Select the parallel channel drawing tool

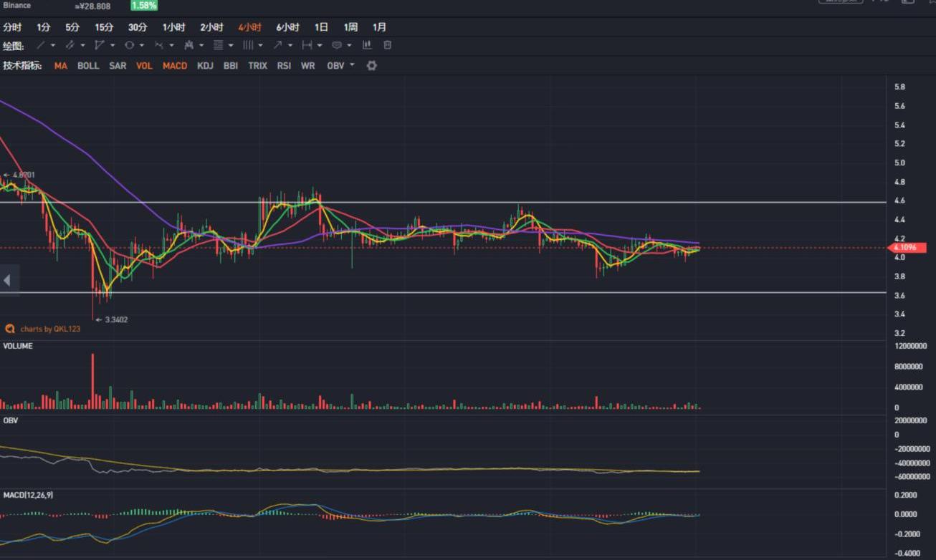[x=70, y=45]
